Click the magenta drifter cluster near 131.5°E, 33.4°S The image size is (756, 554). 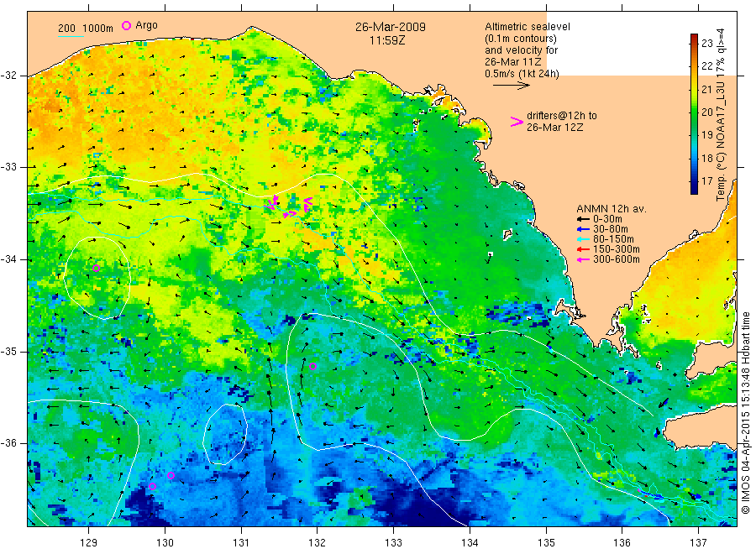[x=272, y=202]
